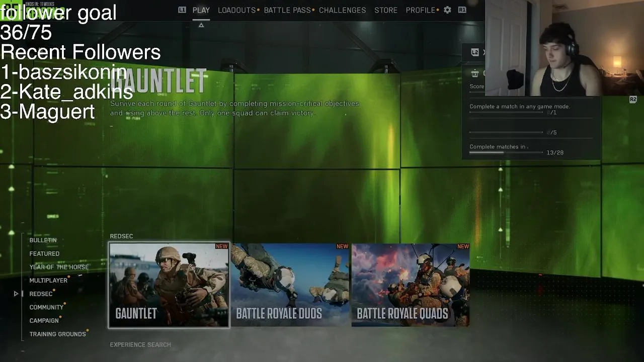
Task: Click the 'Recent Followers' overlay heading
Action: (80, 52)
